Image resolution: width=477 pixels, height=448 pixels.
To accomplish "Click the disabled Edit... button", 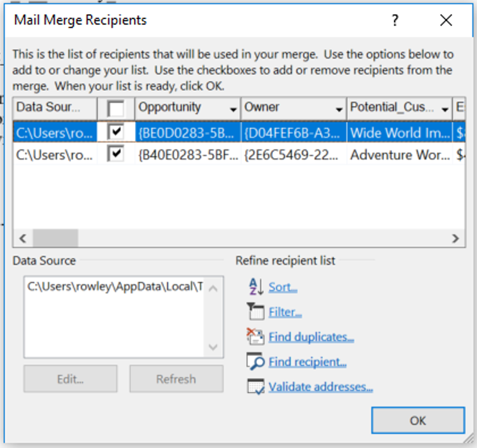I will [71, 379].
